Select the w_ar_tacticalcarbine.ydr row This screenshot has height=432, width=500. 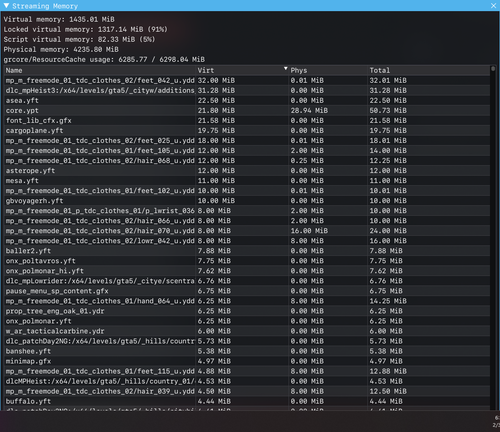247,331
